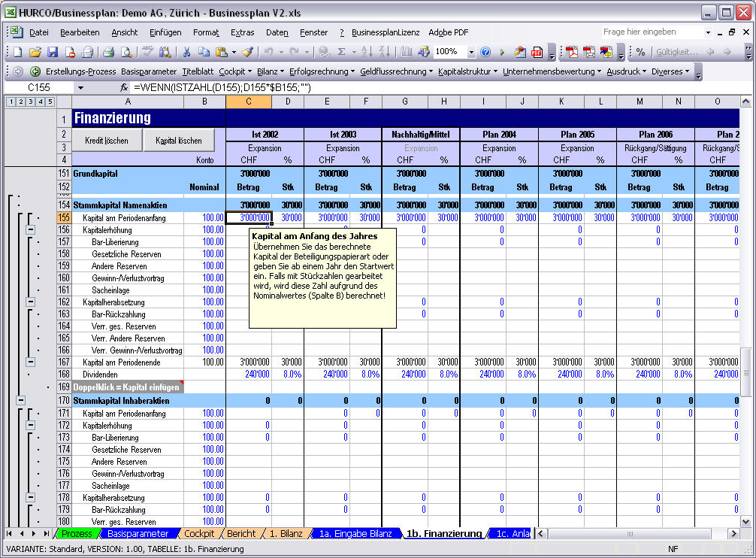Click Titelblatt in the toolbar
Viewport: 756px width, 558px height.
click(198, 71)
